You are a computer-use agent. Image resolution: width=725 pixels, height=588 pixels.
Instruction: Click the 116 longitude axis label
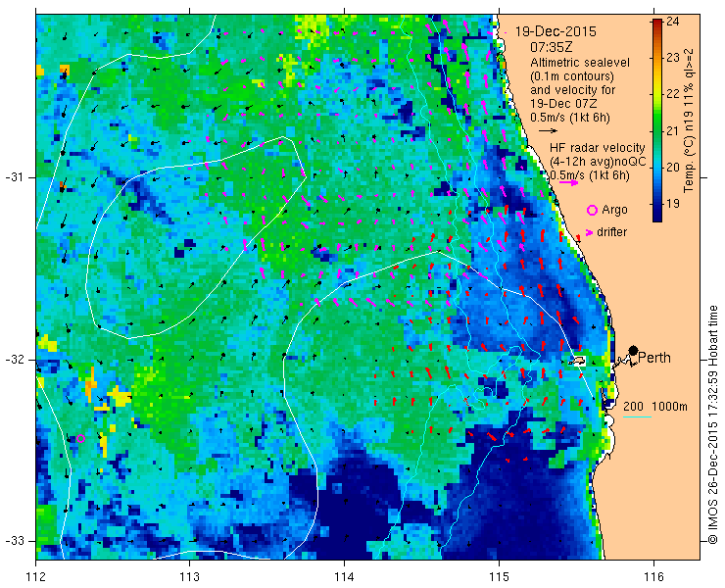click(x=653, y=577)
